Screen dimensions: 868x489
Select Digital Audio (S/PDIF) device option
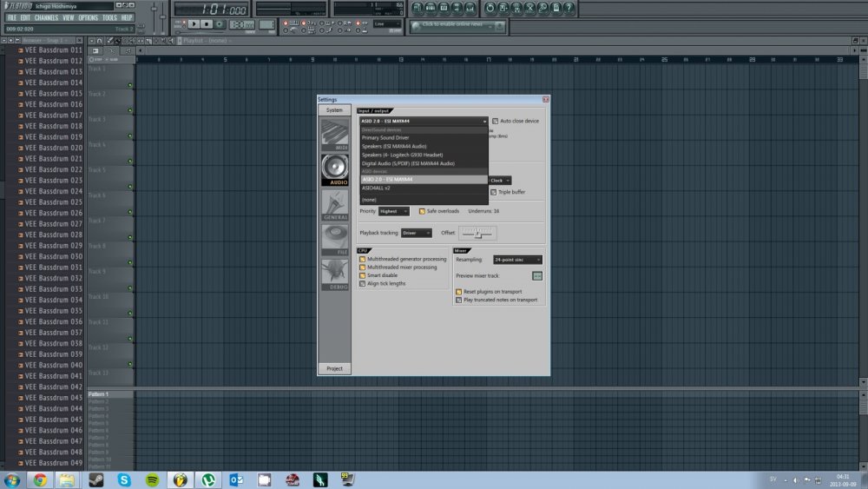tap(424, 164)
